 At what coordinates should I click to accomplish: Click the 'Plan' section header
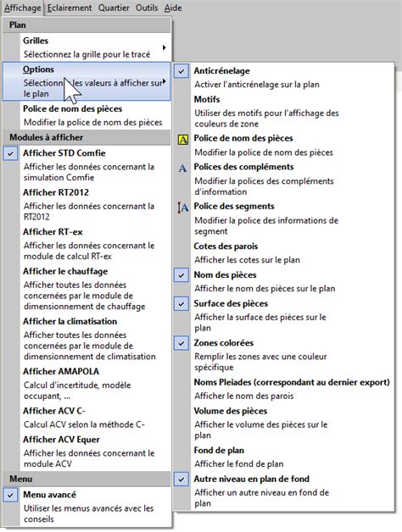[87, 25]
